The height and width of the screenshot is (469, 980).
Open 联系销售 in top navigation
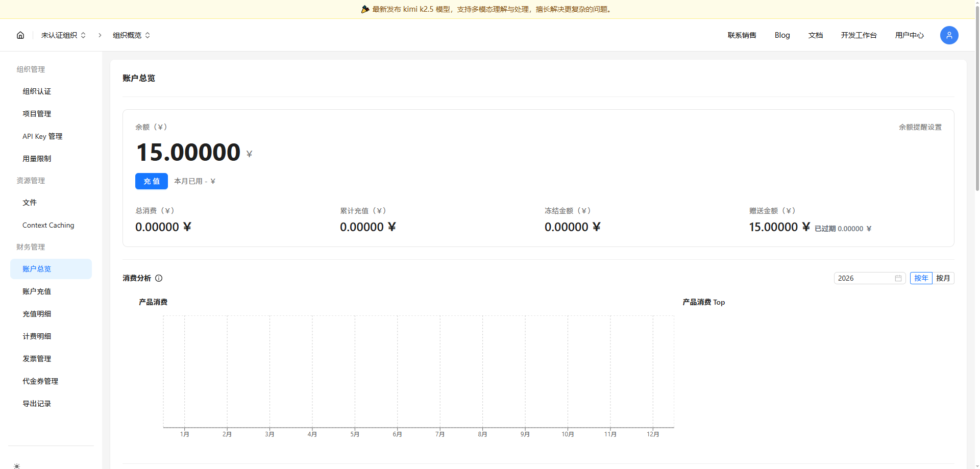click(x=742, y=35)
